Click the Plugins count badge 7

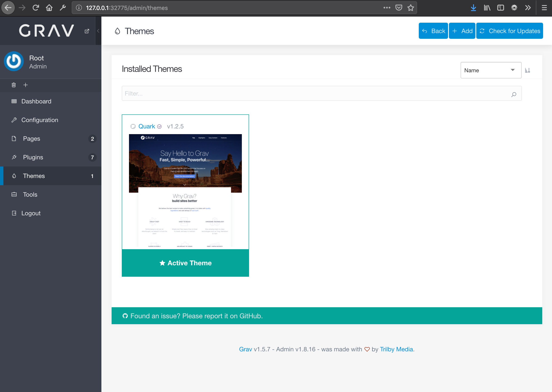pos(92,157)
